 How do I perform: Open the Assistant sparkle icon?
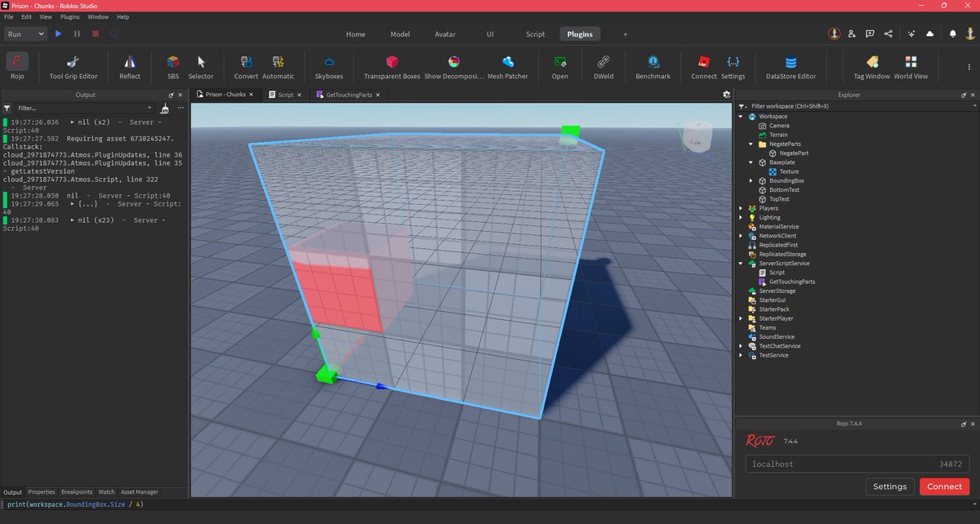911,33
